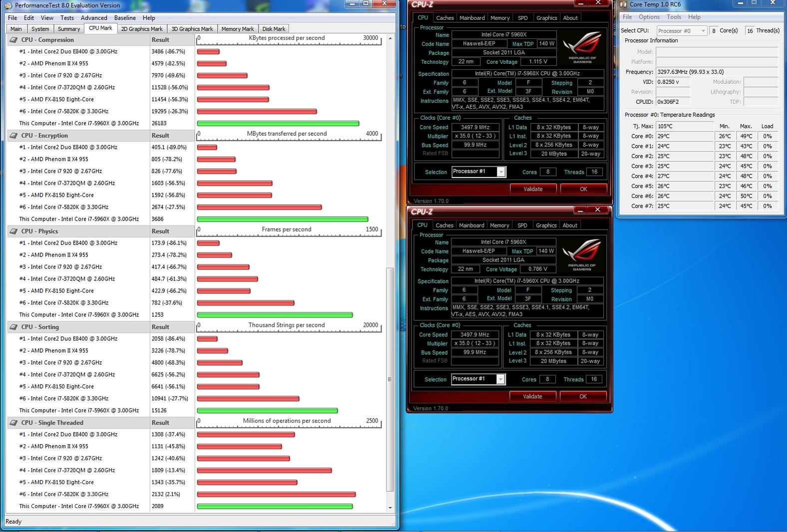Image resolution: width=787 pixels, height=532 pixels.
Task: Open the Baseline menu
Action: [125, 17]
